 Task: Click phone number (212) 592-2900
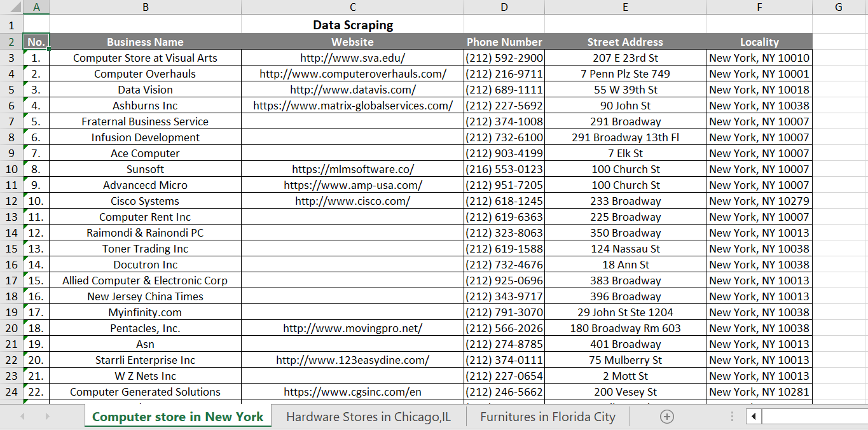pos(504,58)
